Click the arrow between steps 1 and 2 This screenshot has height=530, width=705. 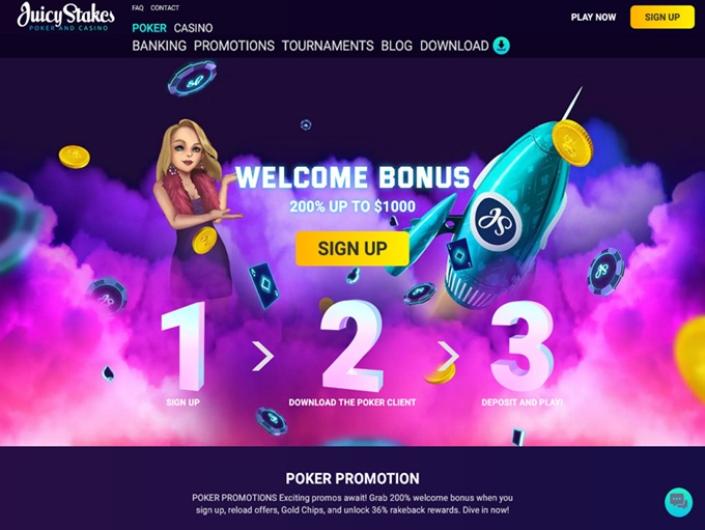tap(263, 356)
